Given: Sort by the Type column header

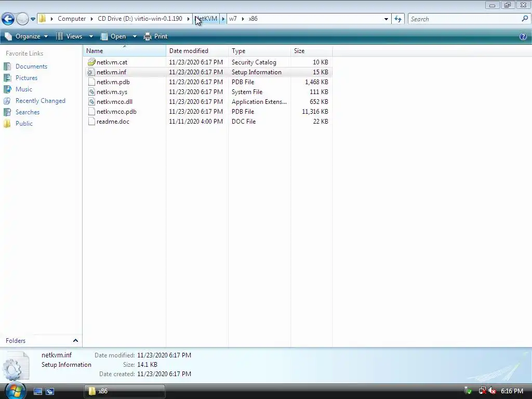Looking at the screenshot, I should [260, 51].
